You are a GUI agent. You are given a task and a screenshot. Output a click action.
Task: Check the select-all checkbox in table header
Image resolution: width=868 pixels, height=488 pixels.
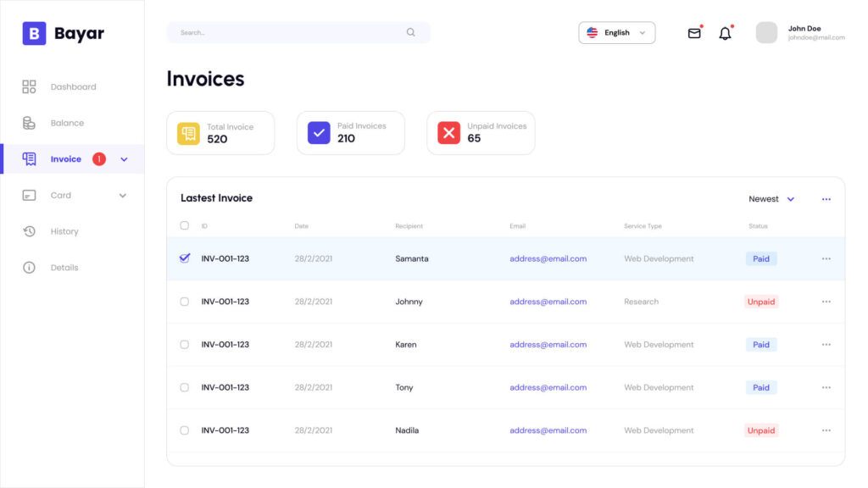tap(184, 225)
